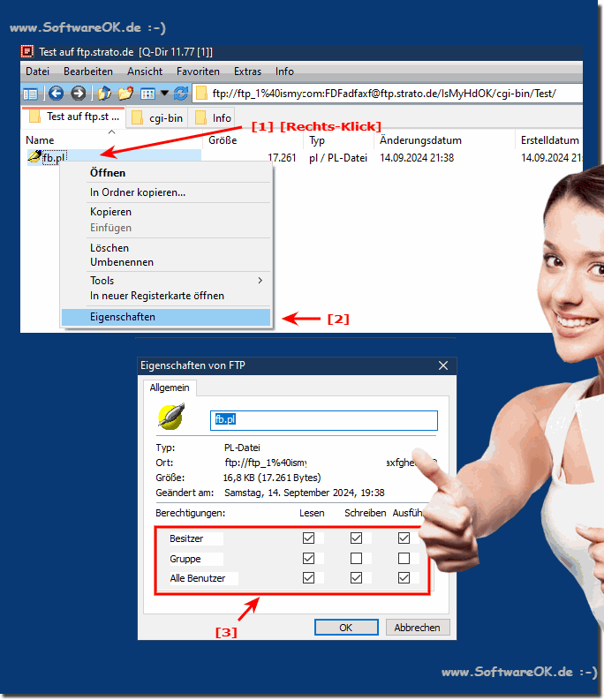Open the Info menu
Screen dimensions: 604x700
coord(284,72)
